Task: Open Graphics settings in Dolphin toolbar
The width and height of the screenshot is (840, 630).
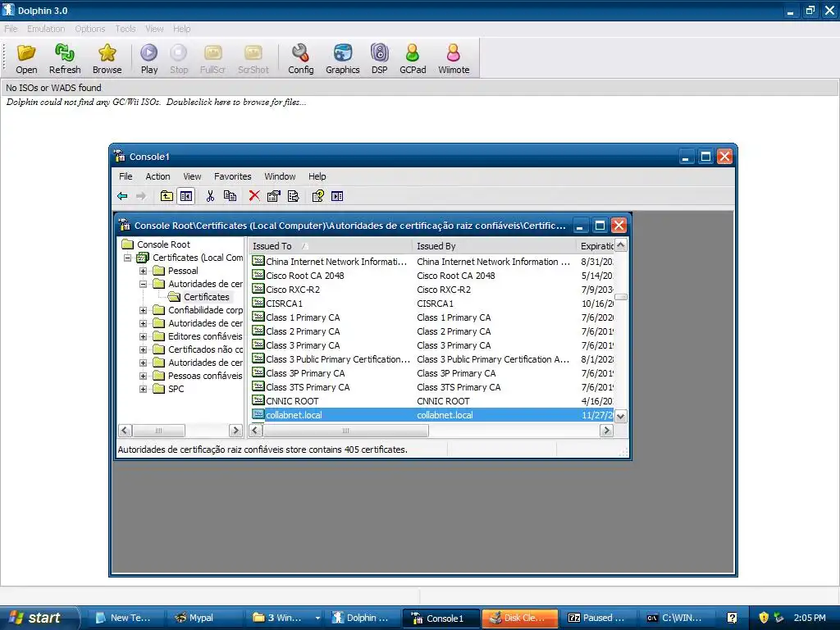Action: pyautogui.click(x=342, y=59)
